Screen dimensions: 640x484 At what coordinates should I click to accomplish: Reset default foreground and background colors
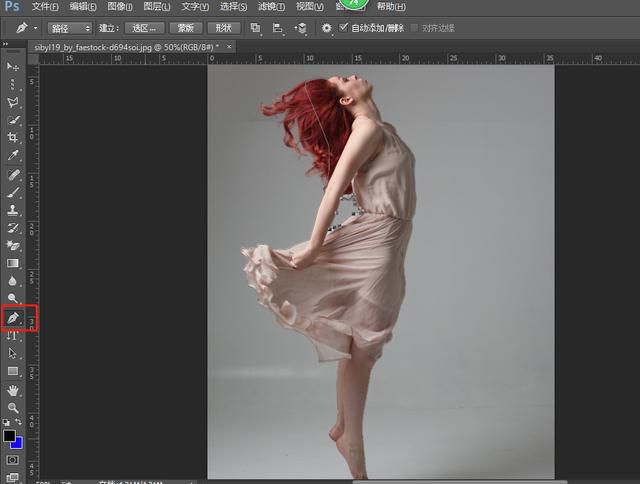6,422
